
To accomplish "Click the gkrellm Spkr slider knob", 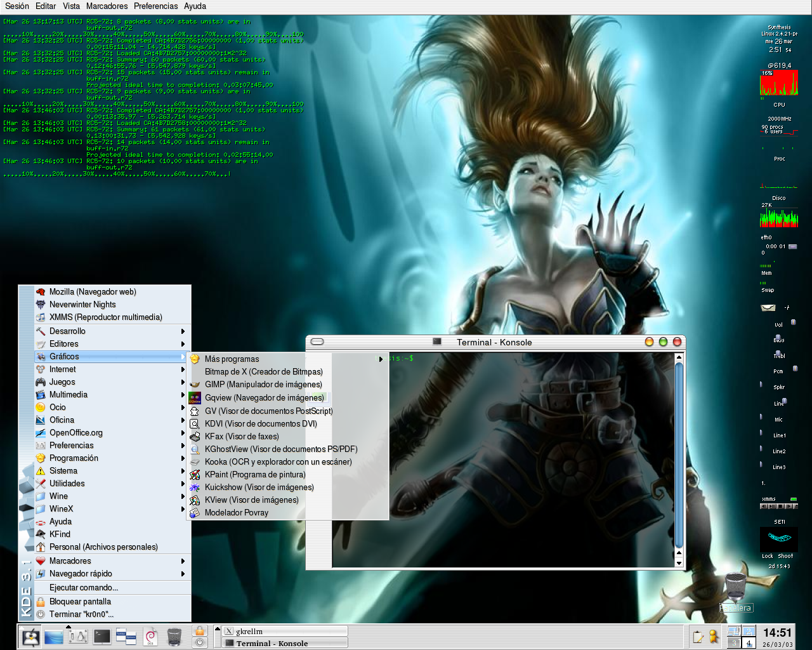I will (x=761, y=385).
